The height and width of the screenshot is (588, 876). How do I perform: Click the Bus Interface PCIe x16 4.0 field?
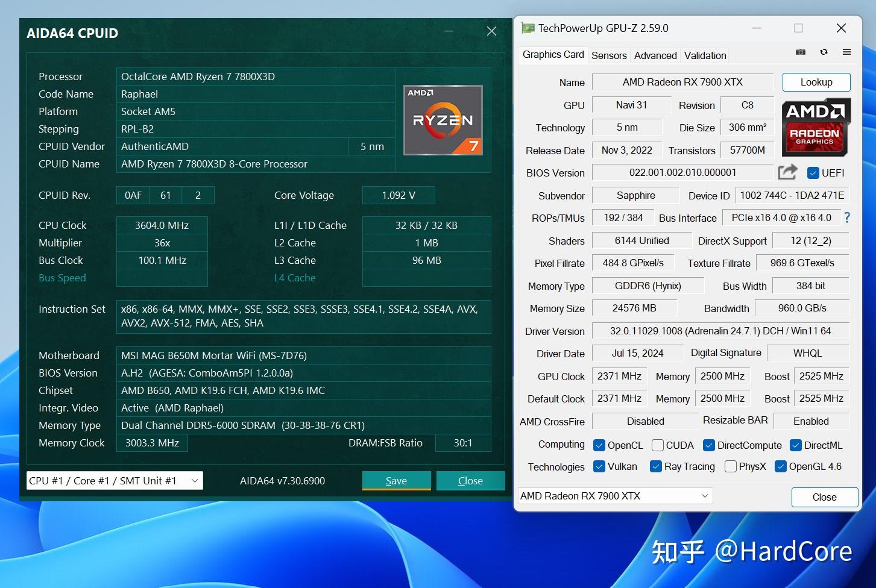point(781,217)
